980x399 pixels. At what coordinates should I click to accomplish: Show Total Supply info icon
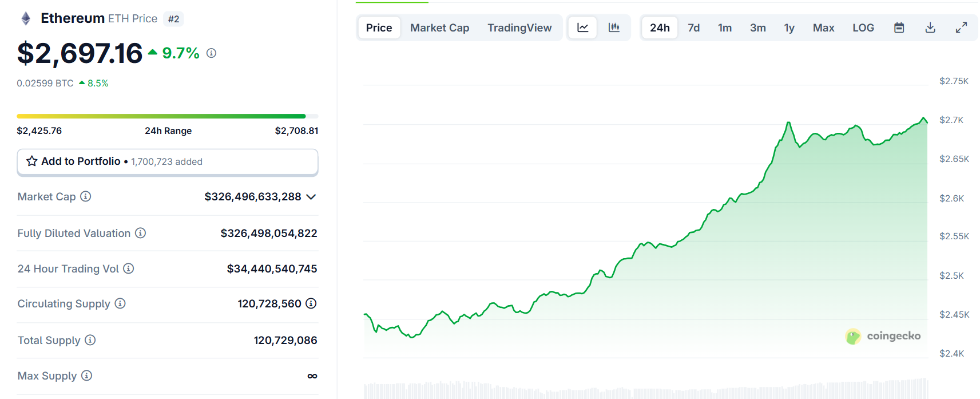[x=90, y=340]
